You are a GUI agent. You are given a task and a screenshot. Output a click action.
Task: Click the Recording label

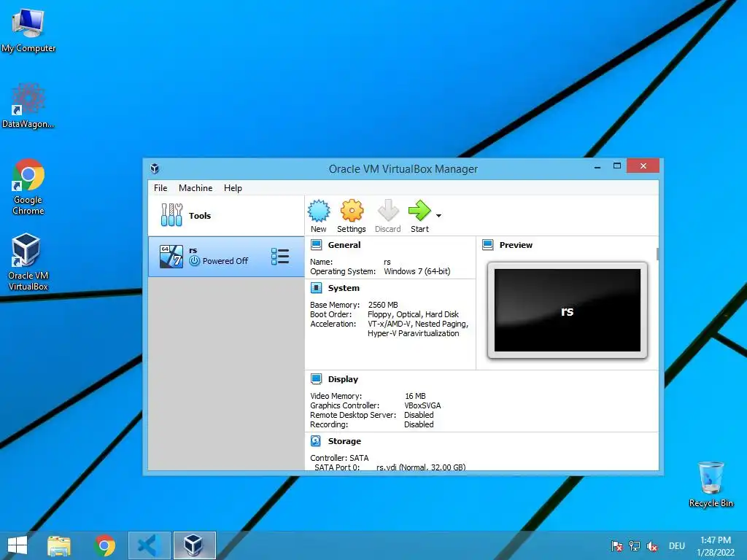pyautogui.click(x=329, y=425)
